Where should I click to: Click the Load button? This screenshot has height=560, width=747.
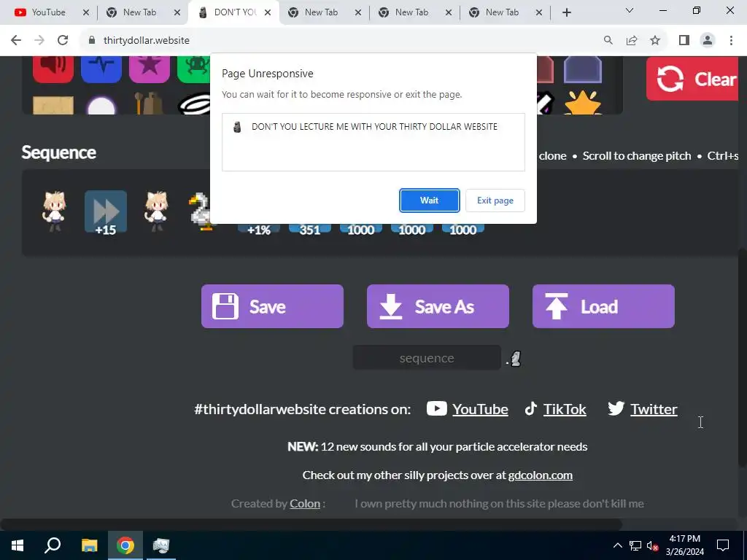tap(603, 306)
